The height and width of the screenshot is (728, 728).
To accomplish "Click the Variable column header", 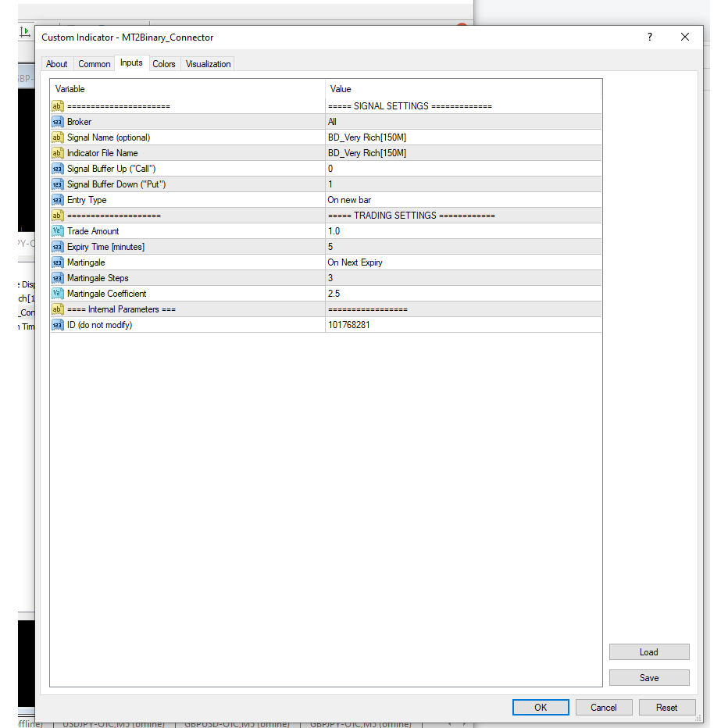I will (187, 89).
